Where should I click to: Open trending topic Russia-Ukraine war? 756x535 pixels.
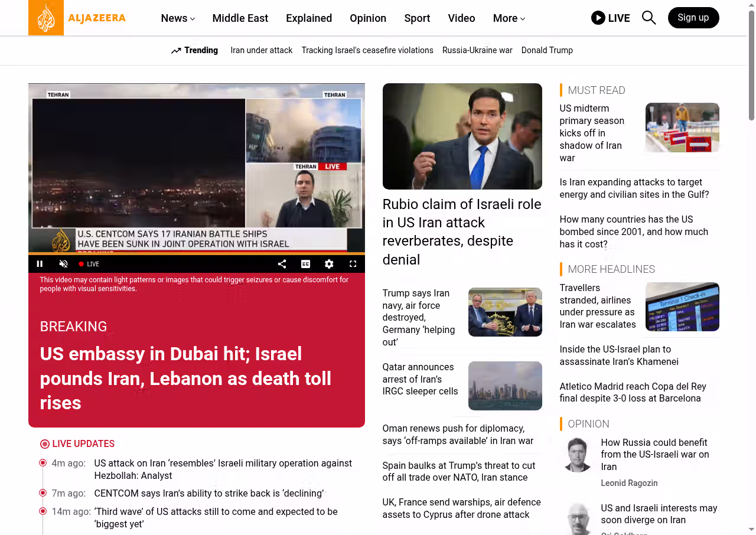coord(477,50)
